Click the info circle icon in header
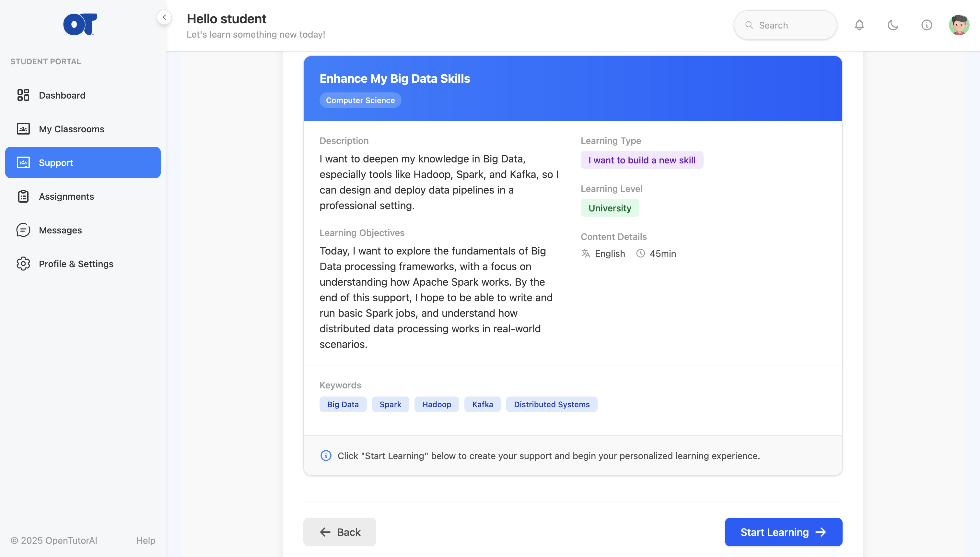 click(x=927, y=25)
